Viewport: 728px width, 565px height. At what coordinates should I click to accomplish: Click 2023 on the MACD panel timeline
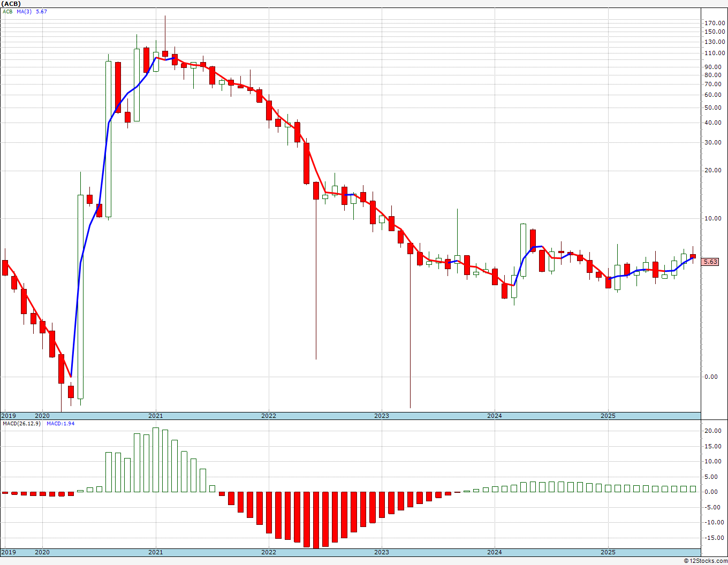click(x=382, y=552)
